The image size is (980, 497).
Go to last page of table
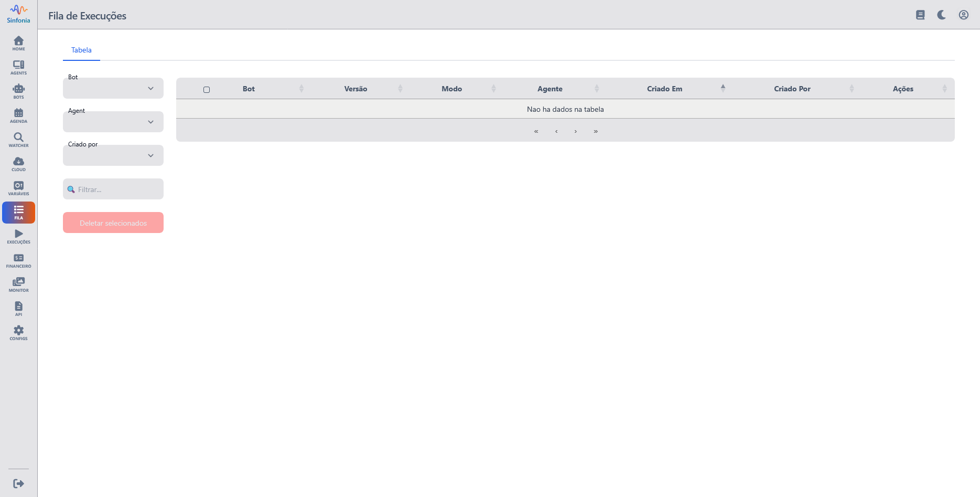[x=596, y=131]
